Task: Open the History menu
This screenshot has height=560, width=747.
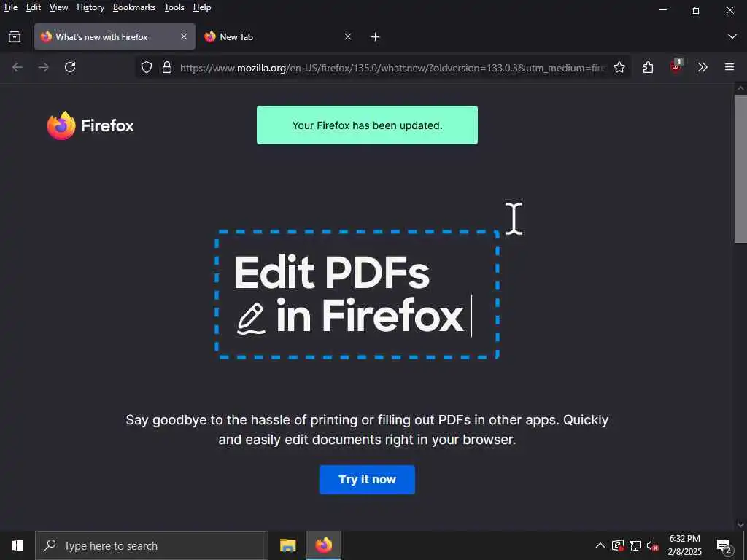Action: tap(90, 7)
